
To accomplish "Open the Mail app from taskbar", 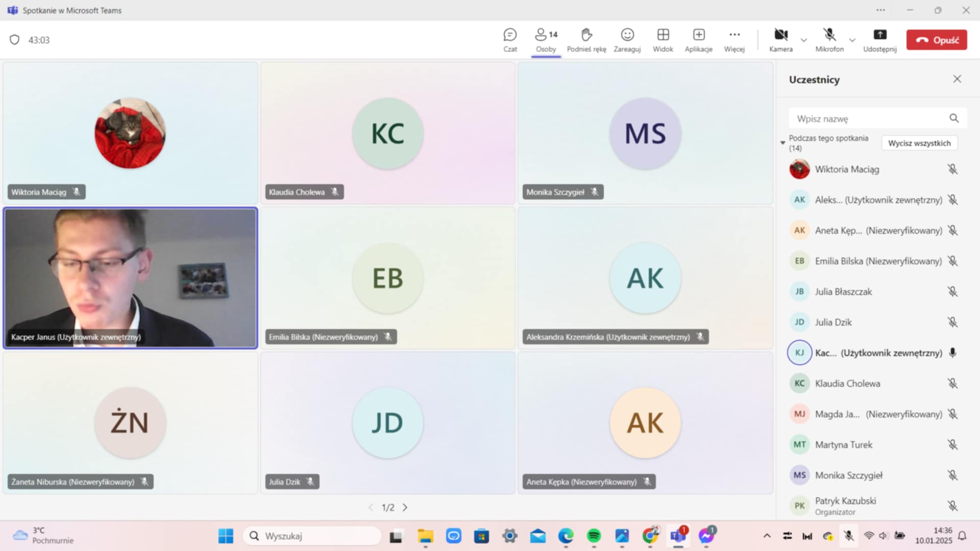I will [x=537, y=536].
